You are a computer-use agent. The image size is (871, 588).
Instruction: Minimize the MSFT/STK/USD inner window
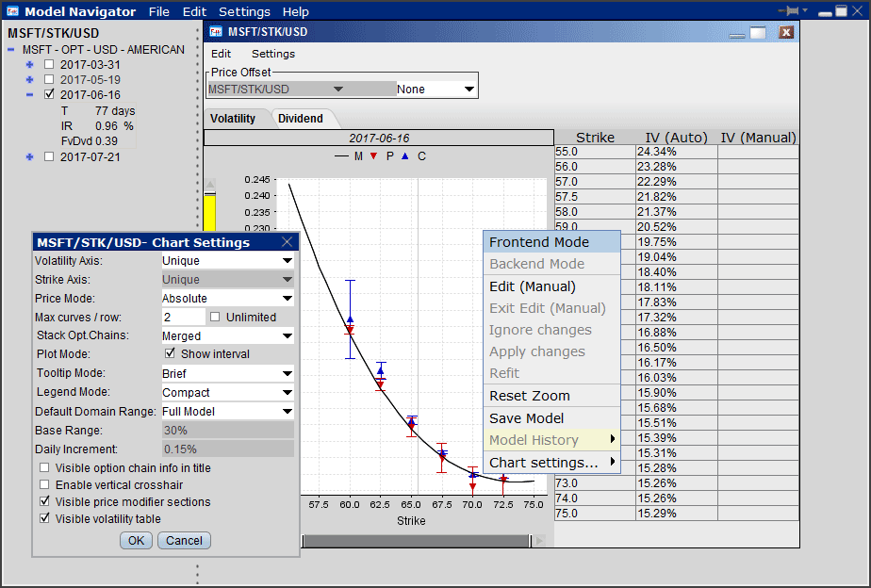[737, 36]
